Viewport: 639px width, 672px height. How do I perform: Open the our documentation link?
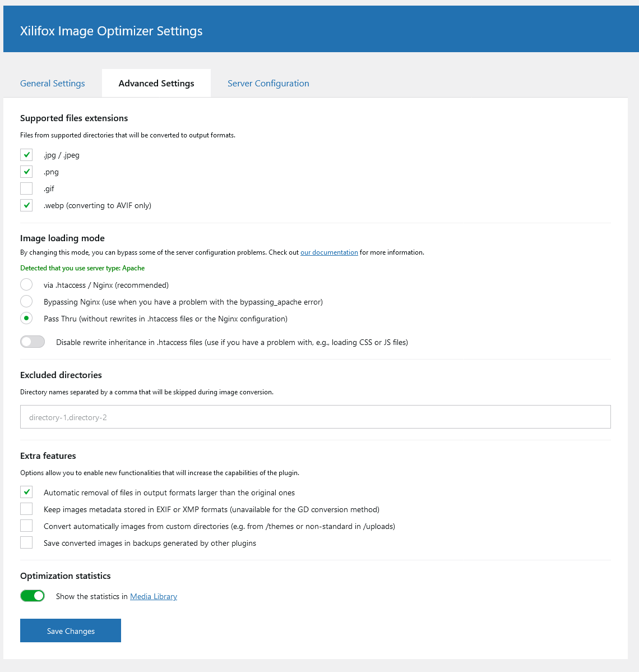coord(329,252)
